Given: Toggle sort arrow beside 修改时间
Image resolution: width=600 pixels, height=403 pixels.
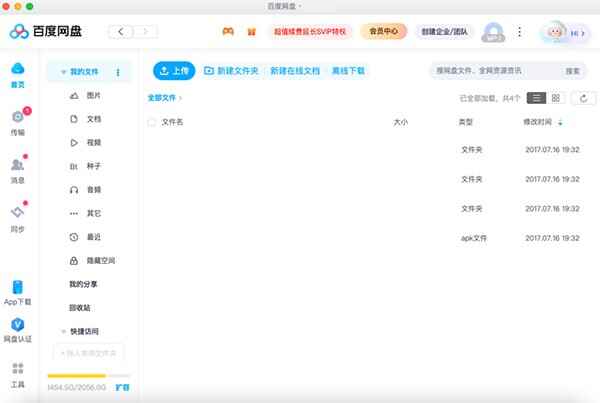Looking at the screenshot, I should pos(560,122).
